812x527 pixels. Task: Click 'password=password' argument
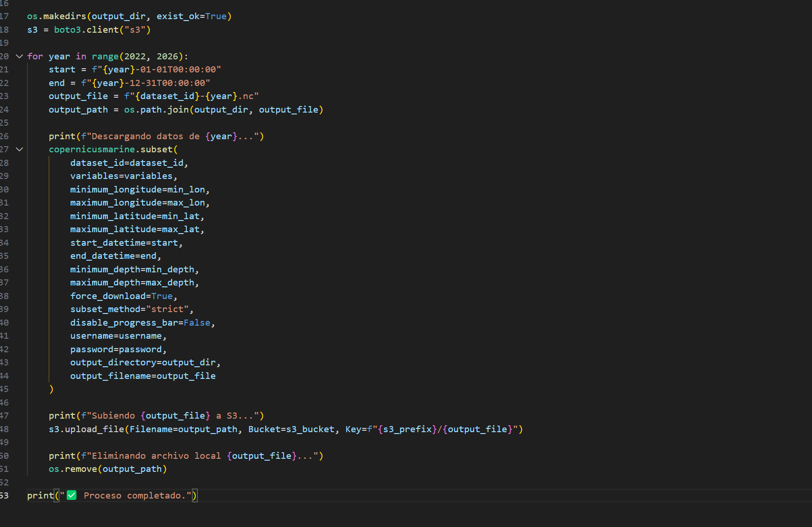pos(116,349)
